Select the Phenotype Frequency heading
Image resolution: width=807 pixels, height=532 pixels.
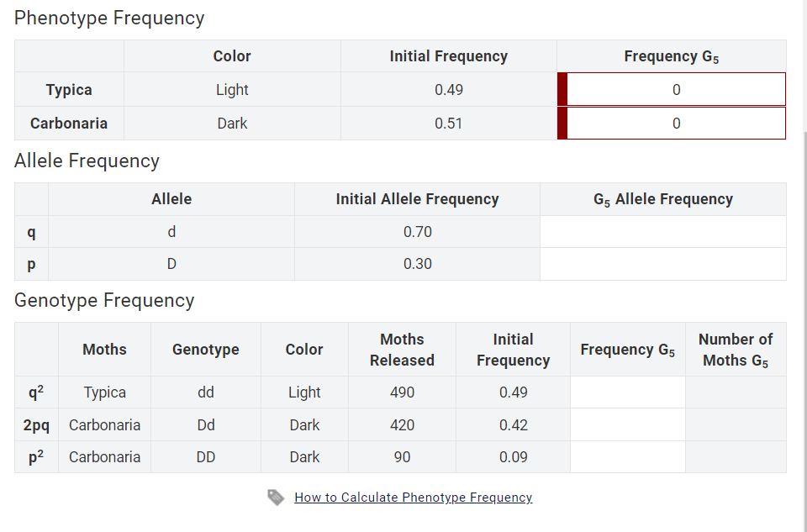pos(109,18)
